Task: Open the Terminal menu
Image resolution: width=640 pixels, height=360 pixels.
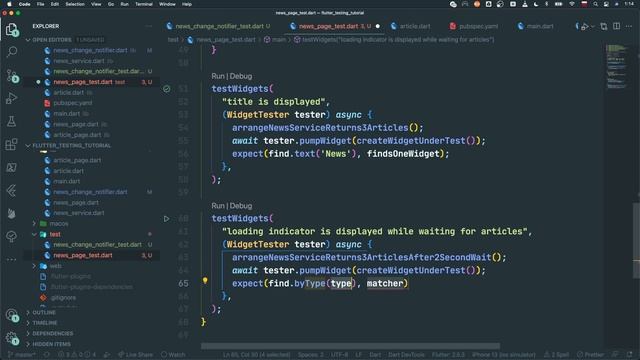Action: pos(144,4)
